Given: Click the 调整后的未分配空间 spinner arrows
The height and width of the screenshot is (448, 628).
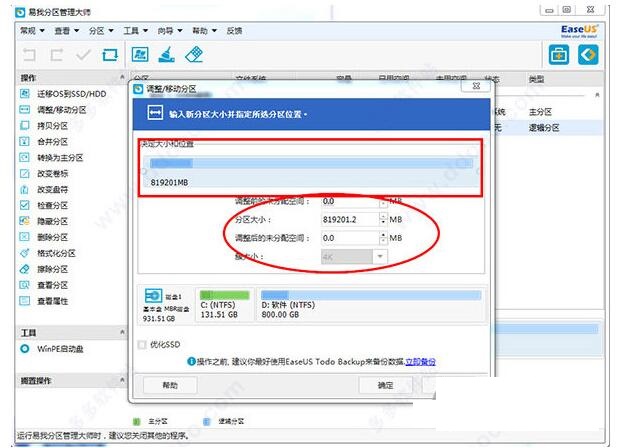Looking at the screenshot, I should [383, 238].
